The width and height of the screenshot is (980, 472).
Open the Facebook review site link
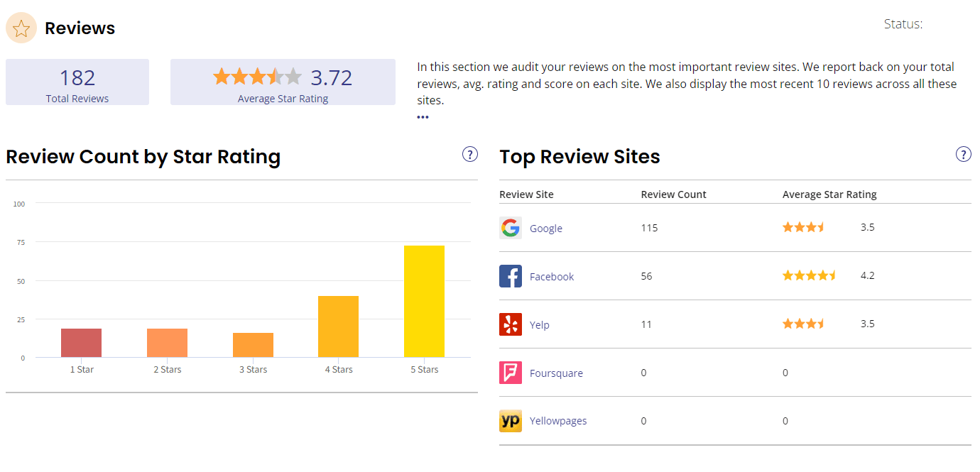click(551, 277)
